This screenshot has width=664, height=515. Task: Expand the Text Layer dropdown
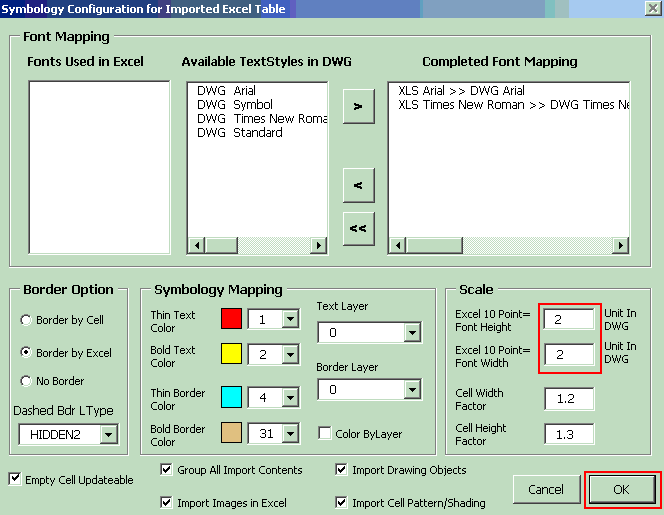click(x=412, y=333)
